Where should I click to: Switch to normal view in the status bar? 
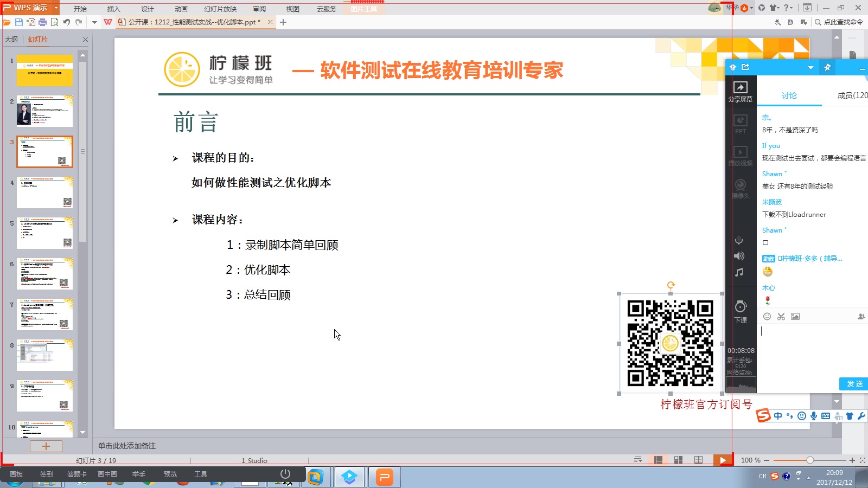659,460
